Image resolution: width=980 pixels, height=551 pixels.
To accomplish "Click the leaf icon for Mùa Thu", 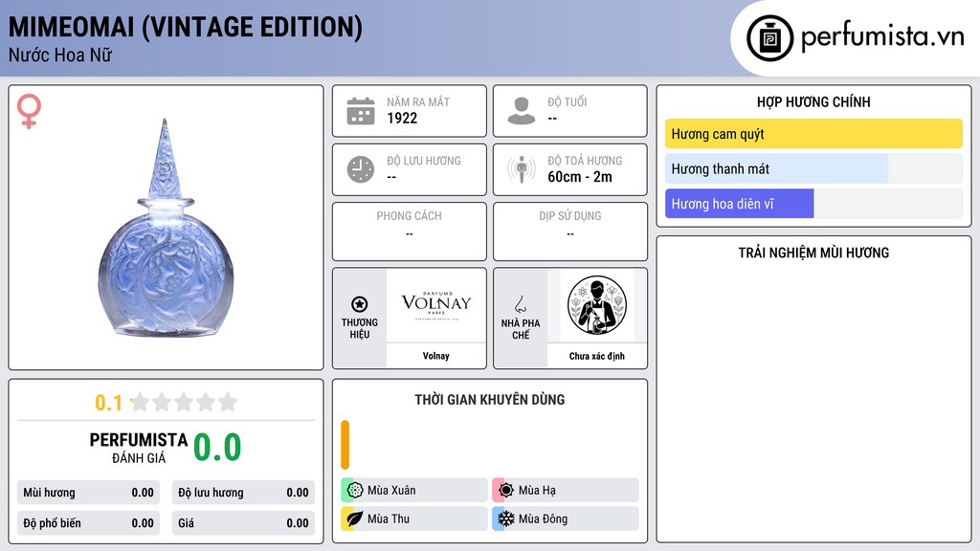I will pyautogui.click(x=355, y=518).
